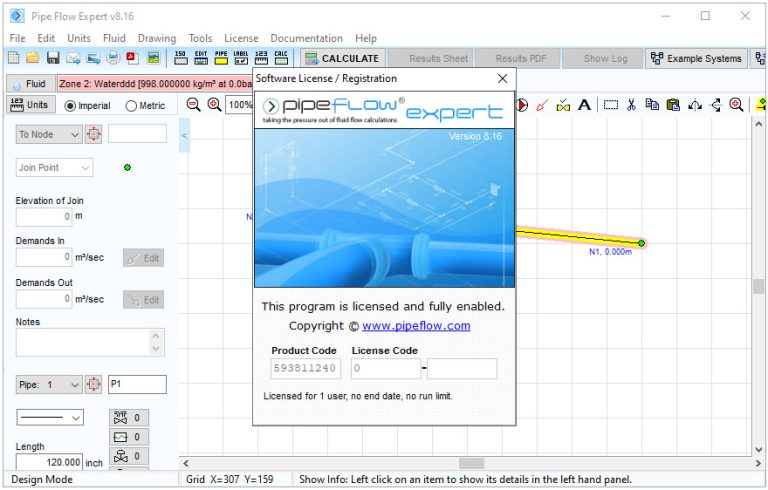Export to PDF using the red PDF icon
The width and height of the screenshot is (768, 490).
[132, 58]
